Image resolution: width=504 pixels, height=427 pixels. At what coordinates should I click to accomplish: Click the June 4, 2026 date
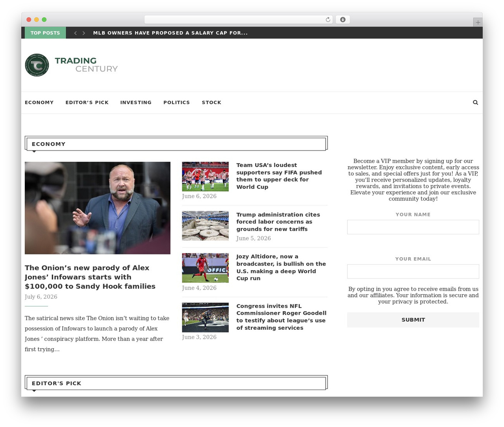click(x=199, y=288)
